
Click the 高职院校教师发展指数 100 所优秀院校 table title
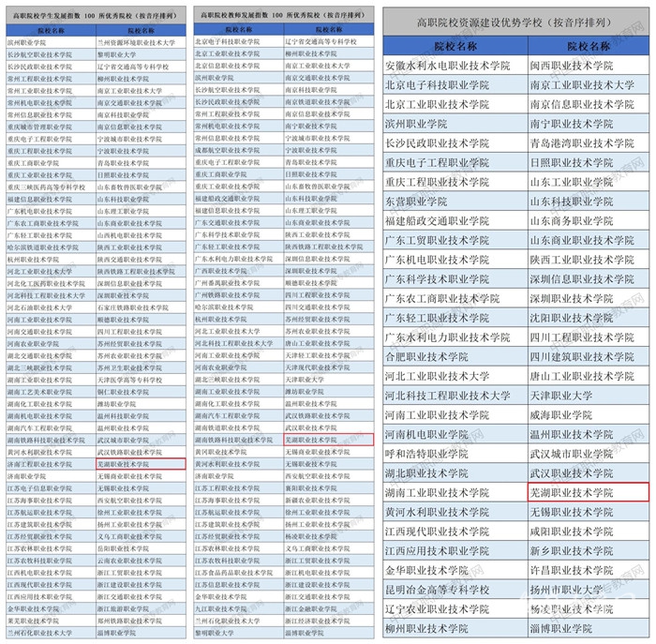click(284, 15)
